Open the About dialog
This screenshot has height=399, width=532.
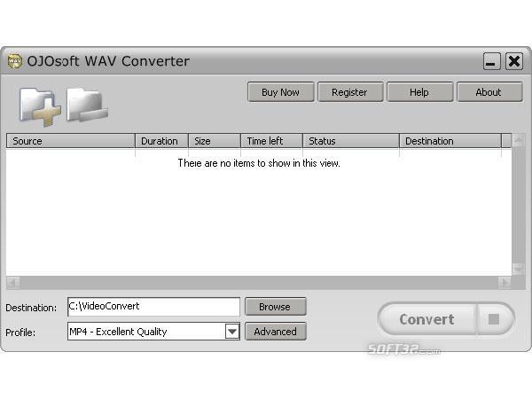(489, 92)
